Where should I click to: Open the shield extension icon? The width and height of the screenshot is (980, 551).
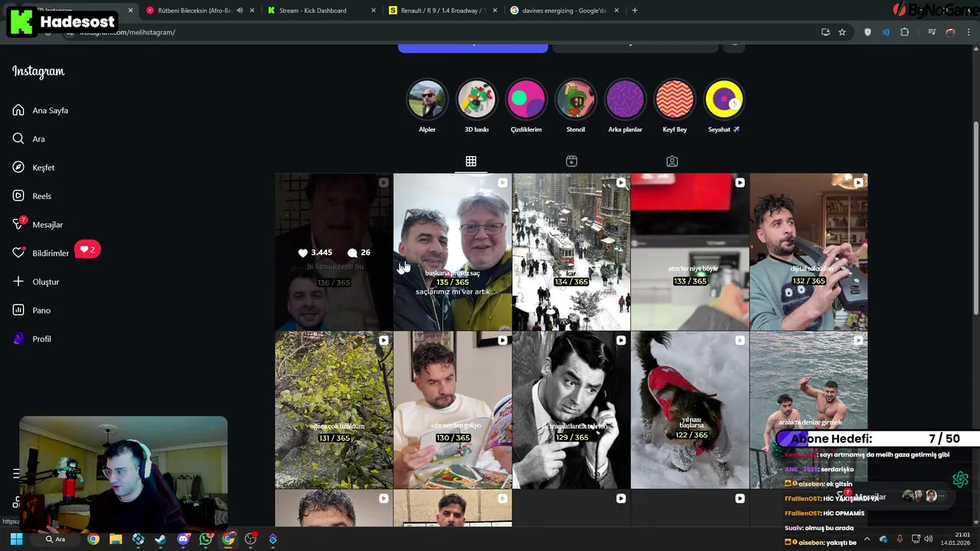click(x=867, y=32)
